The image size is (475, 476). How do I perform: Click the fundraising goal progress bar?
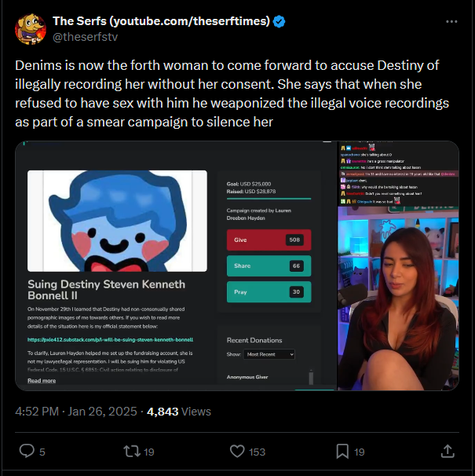click(x=269, y=199)
